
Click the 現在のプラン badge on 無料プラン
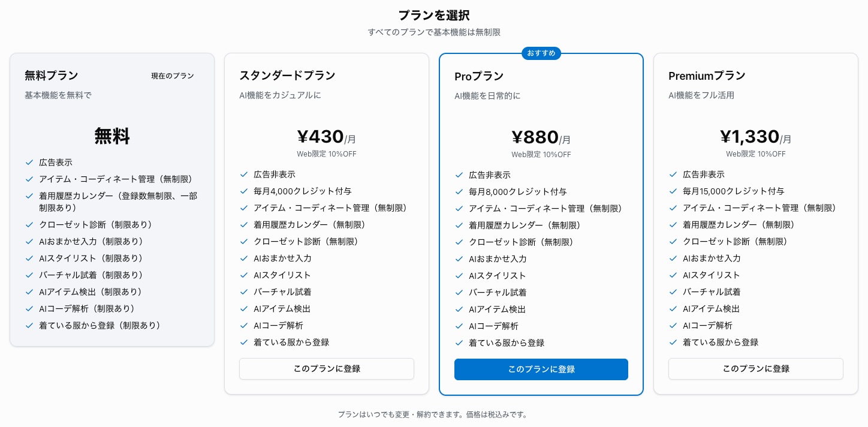pos(173,76)
